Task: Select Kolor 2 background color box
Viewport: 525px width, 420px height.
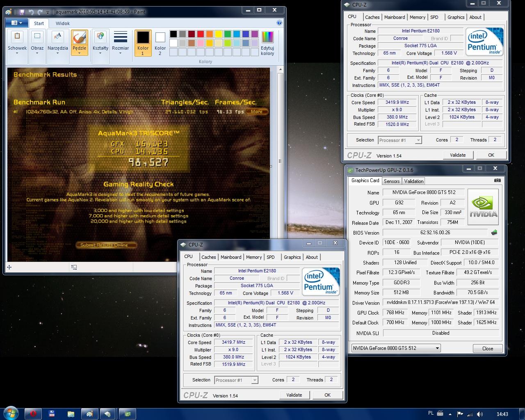Action: (x=160, y=42)
